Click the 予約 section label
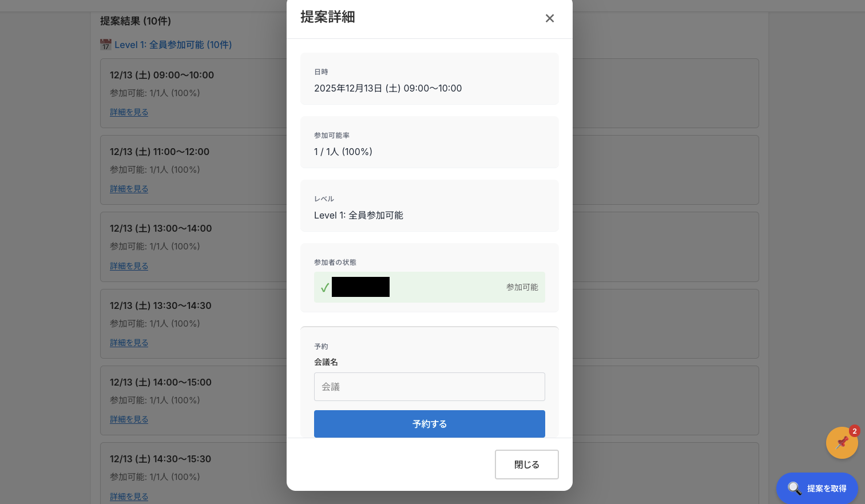865x504 pixels. pos(321,347)
